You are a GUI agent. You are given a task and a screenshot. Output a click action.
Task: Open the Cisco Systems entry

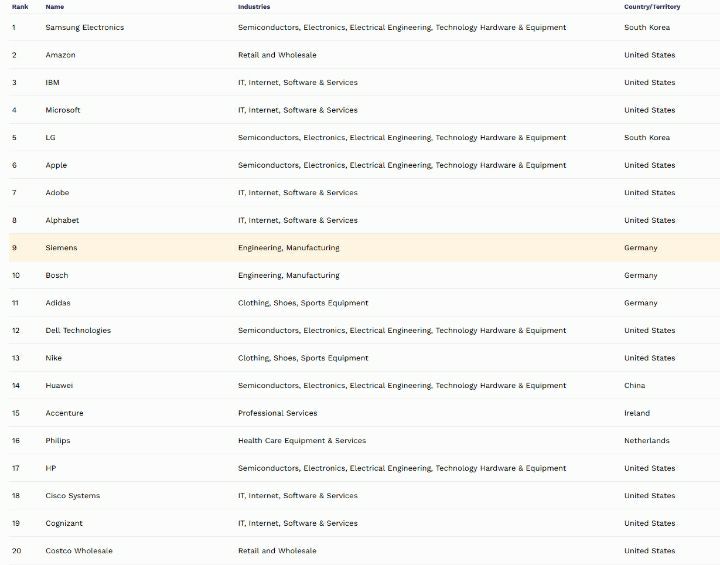72,496
